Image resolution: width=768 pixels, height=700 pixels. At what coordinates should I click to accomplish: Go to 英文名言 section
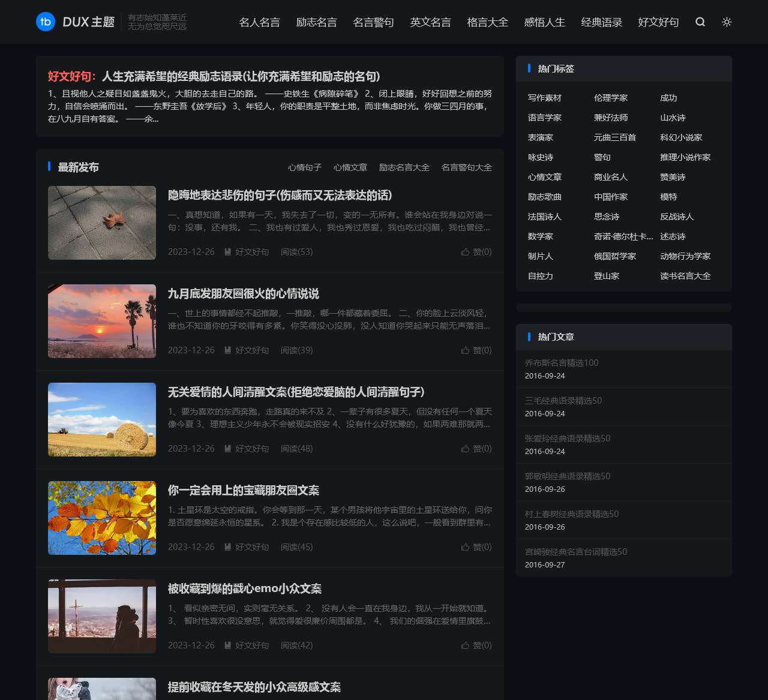pos(430,22)
